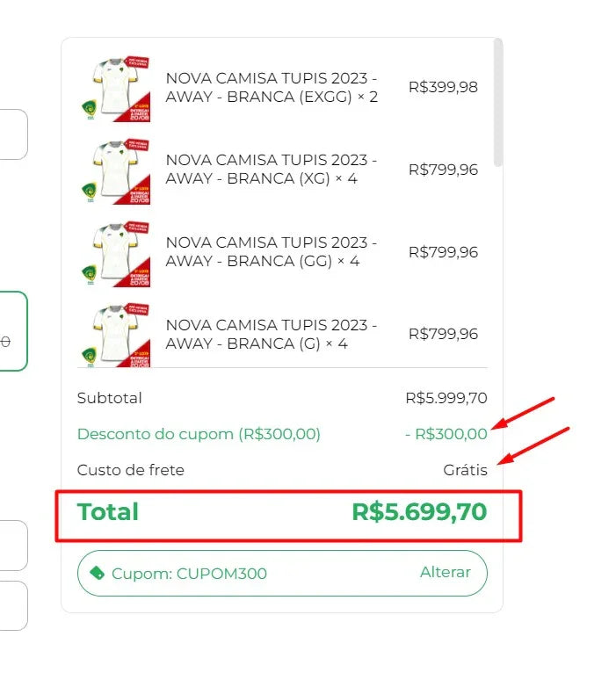Click the R$399,98 item price

pyautogui.click(x=443, y=87)
